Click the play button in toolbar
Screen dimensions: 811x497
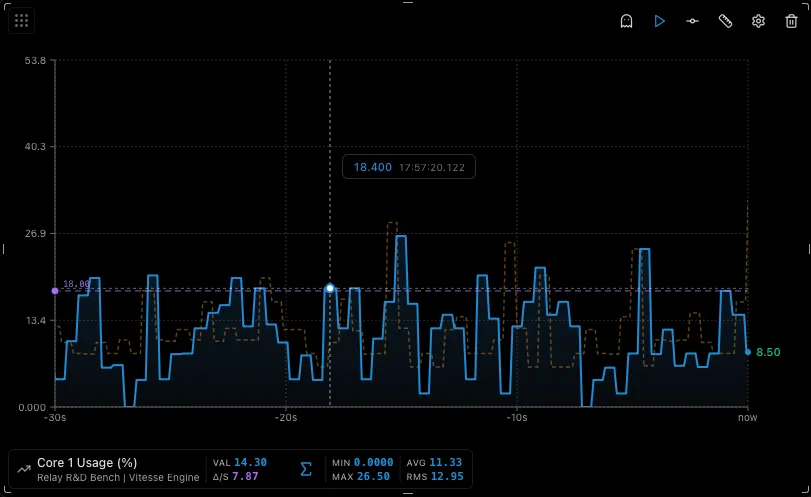(659, 21)
